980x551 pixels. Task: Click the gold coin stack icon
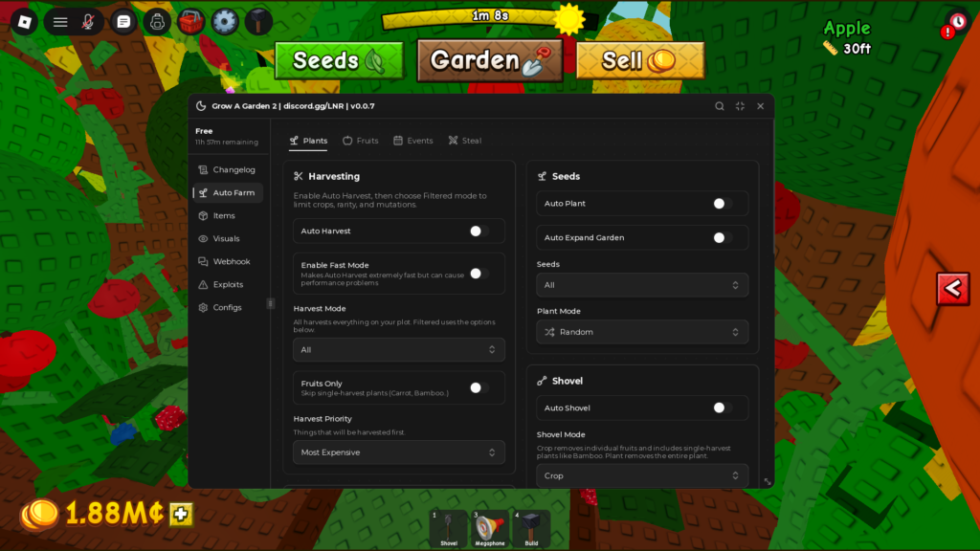[x=39, y=514]
